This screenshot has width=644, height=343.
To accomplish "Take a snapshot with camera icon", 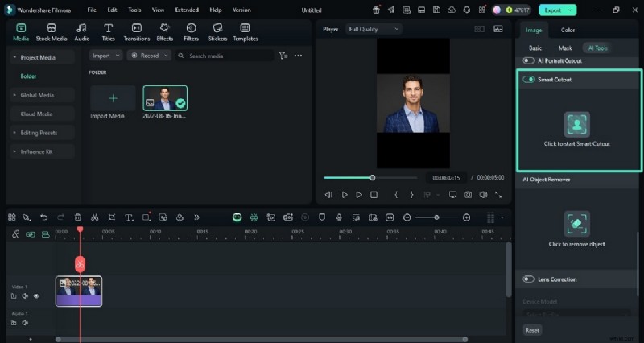I will click(468, 195).
